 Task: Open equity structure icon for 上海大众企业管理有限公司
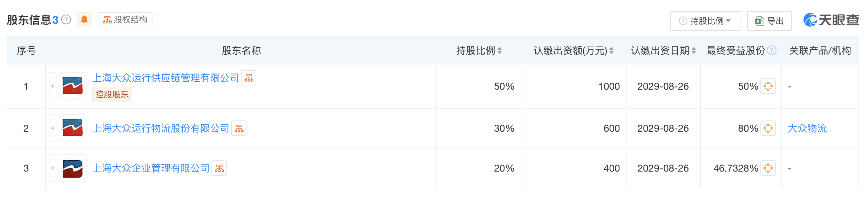(219, 168)
